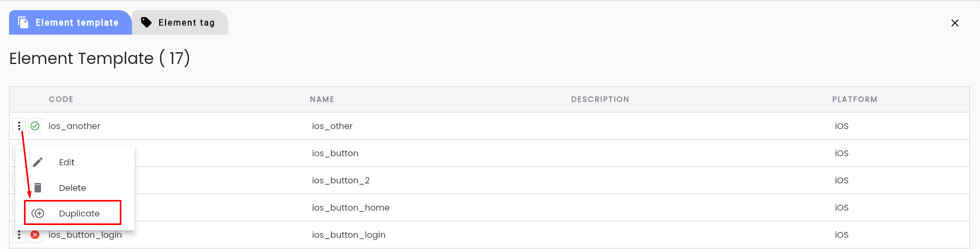This screenshot has height=249, width=980.
Task: Open the three-dot menu for ios_button_login
Action: tap(19, 235)
